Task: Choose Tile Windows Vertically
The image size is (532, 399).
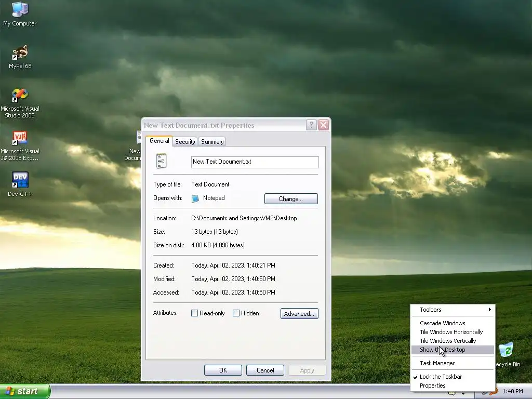Action: point(453,341)
